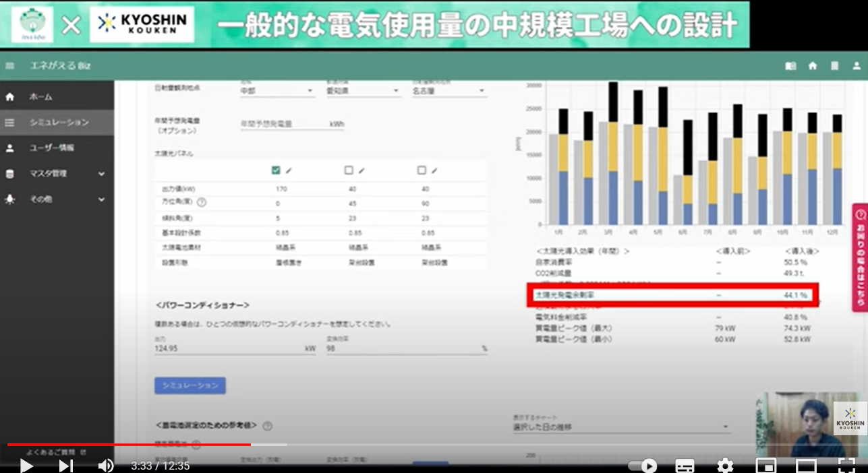Open the 愛知県 prefecture dropdown

363,90
